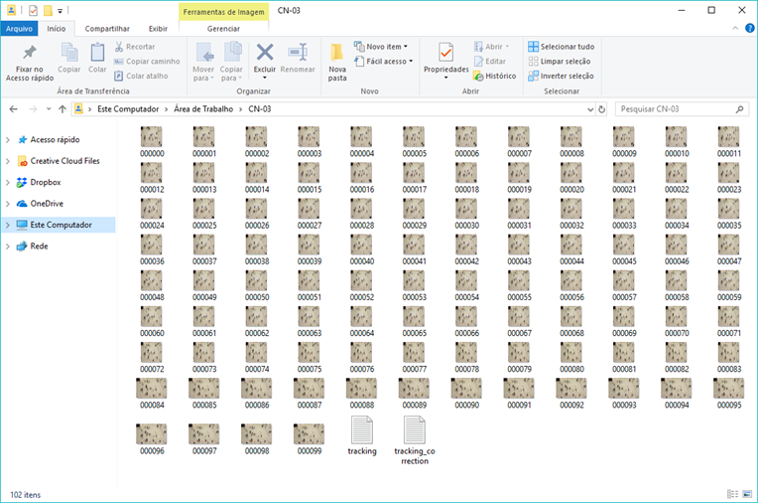This screenshot has width=758, height=503.
Task: Open Histórico in the Abrir group
Action: tap(495, 76)
